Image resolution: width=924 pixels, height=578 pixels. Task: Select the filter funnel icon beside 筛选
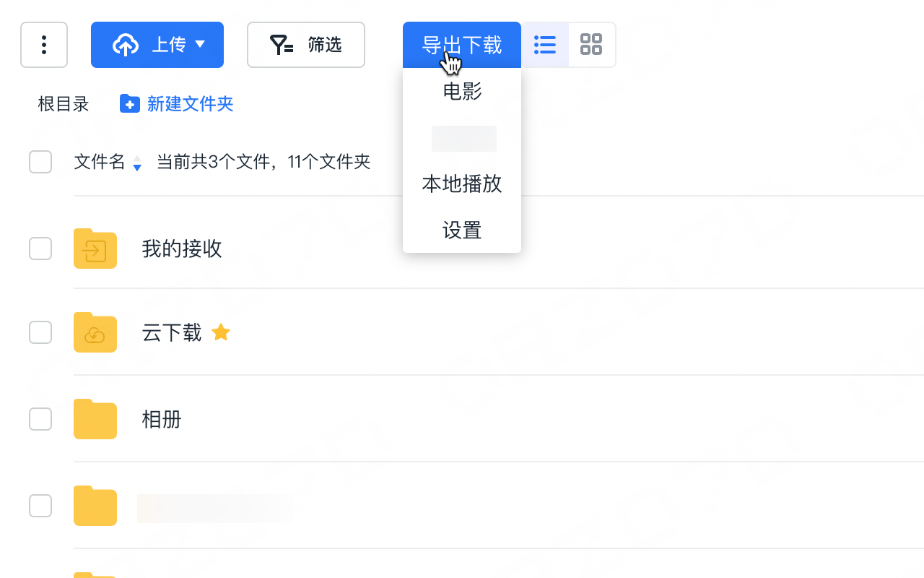pyautogui.click(x=282, y=45)
